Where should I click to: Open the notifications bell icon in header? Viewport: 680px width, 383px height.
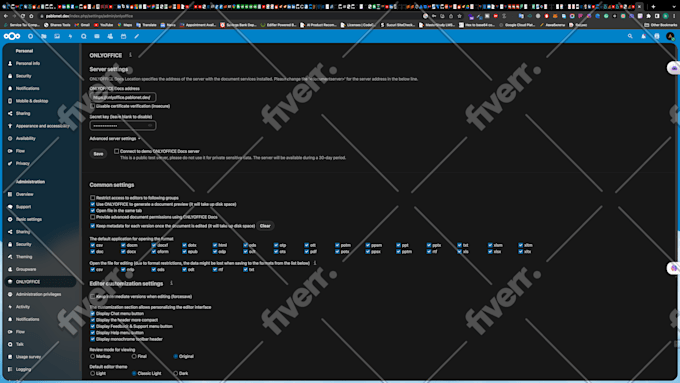[x=644, y=36]
